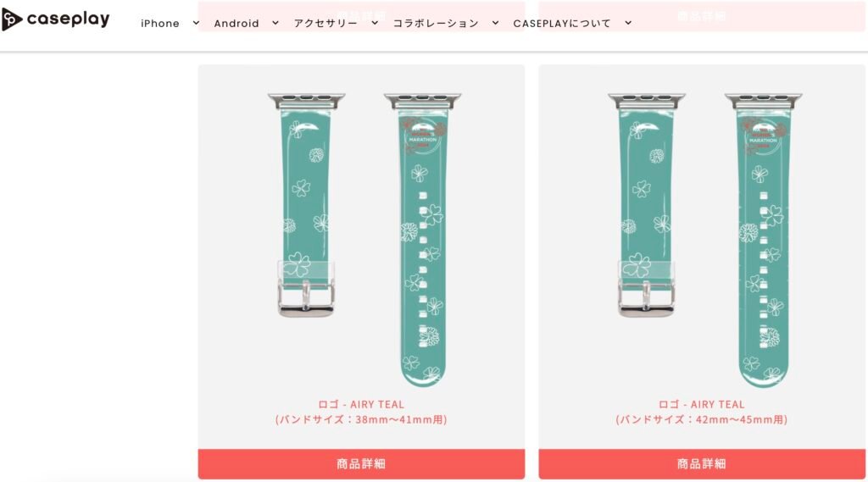
Task: Open the CASEPLAYについて menu
Action: (x=562, y=23)
